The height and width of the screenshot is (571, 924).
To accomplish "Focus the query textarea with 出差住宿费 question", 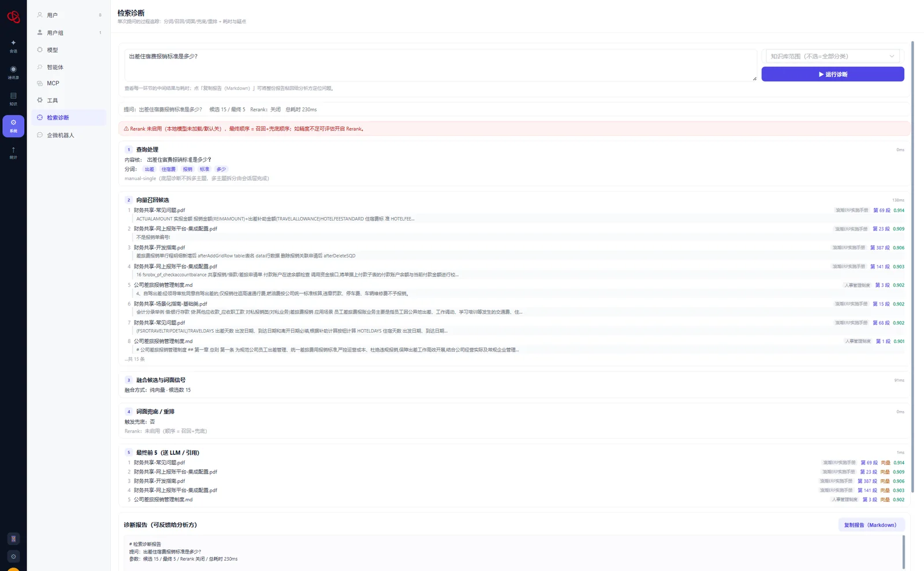I will [x=441, y=65].
